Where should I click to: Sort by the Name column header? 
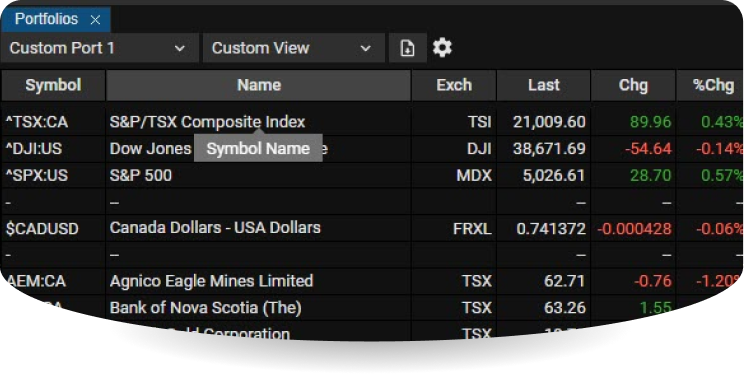click(x=259, y=85)
